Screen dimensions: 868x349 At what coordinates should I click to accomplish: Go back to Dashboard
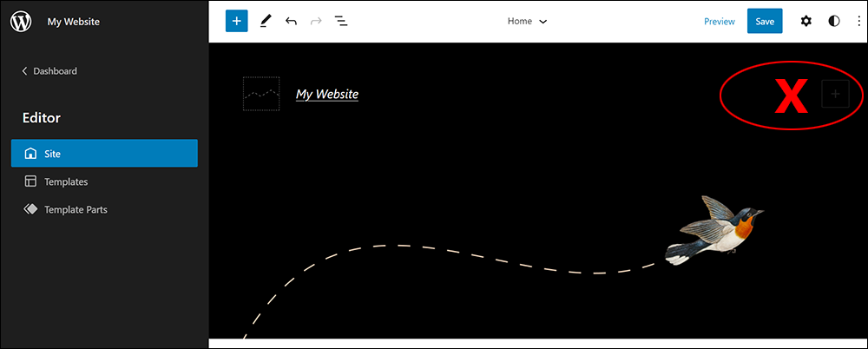click(49, 71)
